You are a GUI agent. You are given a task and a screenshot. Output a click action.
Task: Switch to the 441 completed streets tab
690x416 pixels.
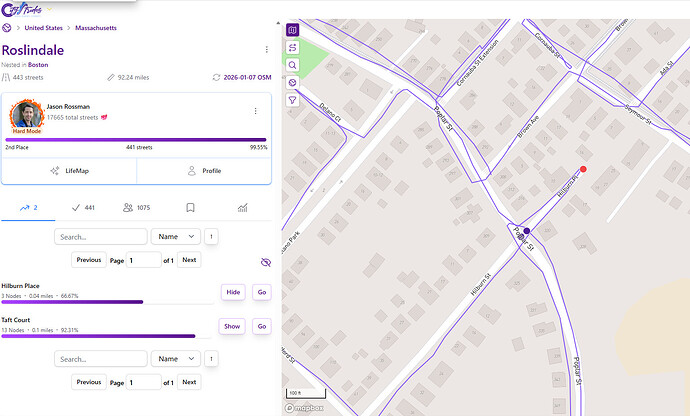(83, 207)
